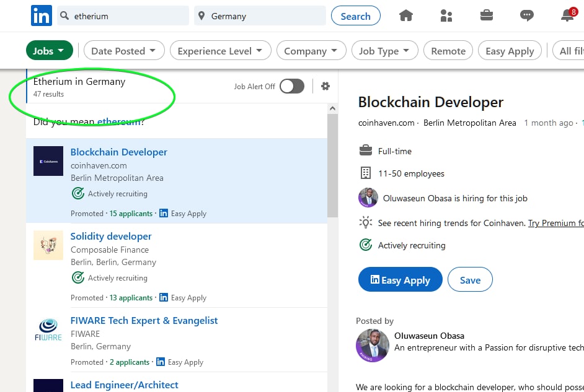This screenshot has height=392, width=584.
Task: Expand the Job Type filter
Action: pos(384,51)
